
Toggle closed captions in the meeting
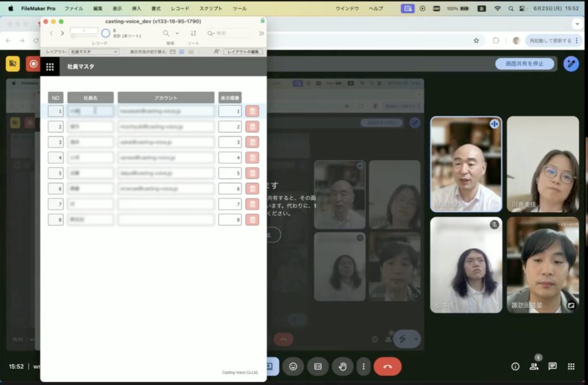[x=318, y=366]
